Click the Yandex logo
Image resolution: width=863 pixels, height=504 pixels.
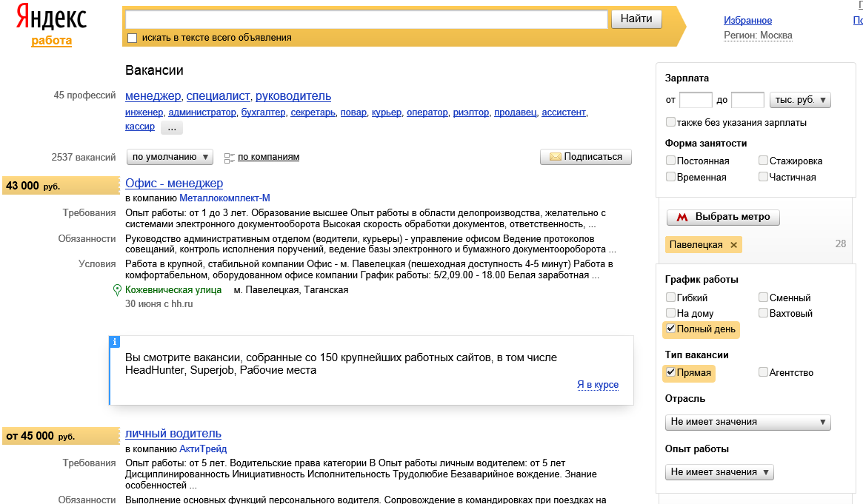pyautogui.click(x=51, y=18)
